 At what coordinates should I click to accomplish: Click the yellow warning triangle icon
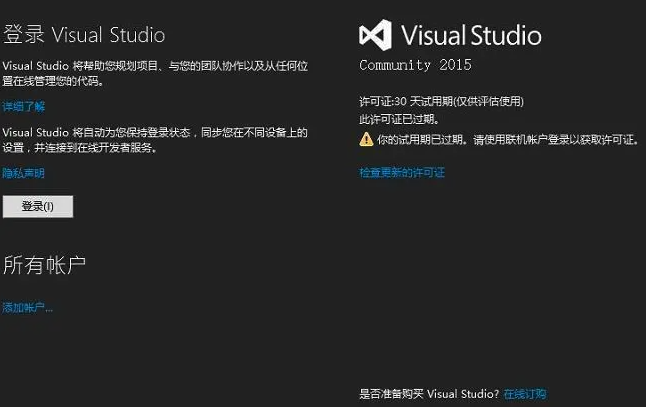point(366,139)
